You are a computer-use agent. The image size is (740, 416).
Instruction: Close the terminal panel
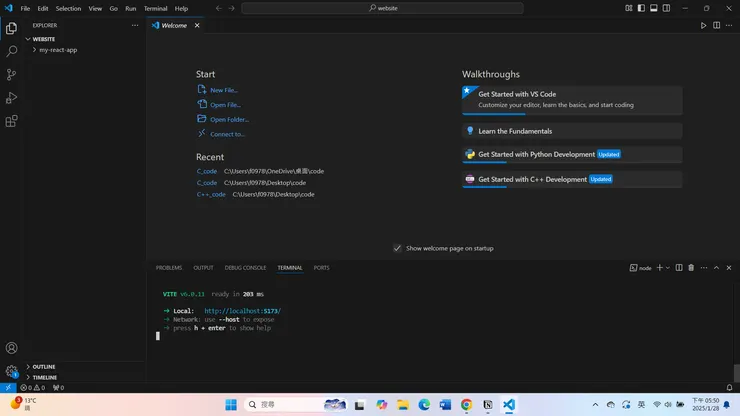729,268
